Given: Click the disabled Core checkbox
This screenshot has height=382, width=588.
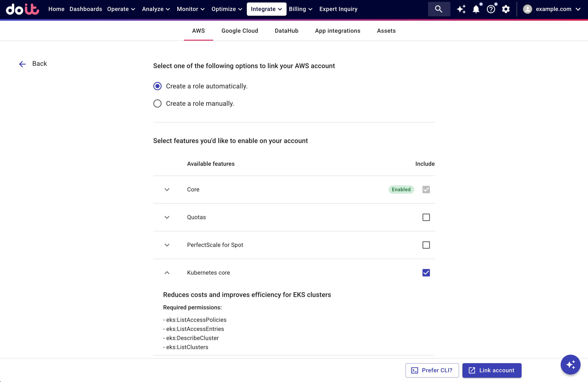Looking at the screenshot, I should point(426,190).
